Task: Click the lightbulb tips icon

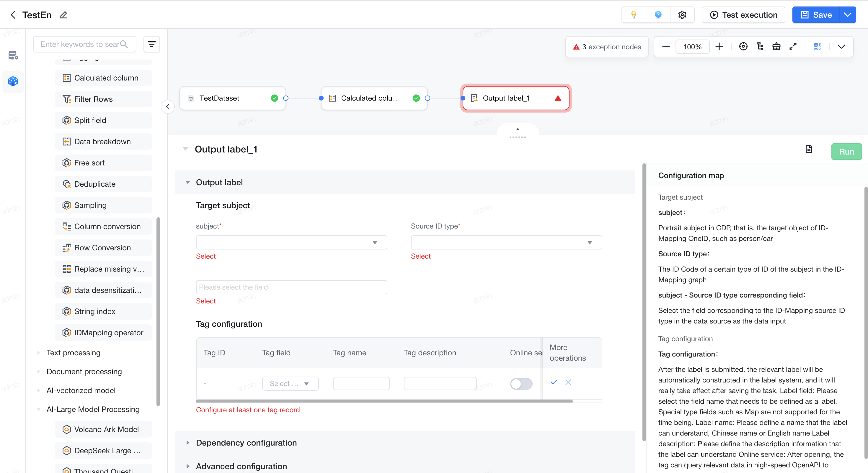Action: (634, 15)
